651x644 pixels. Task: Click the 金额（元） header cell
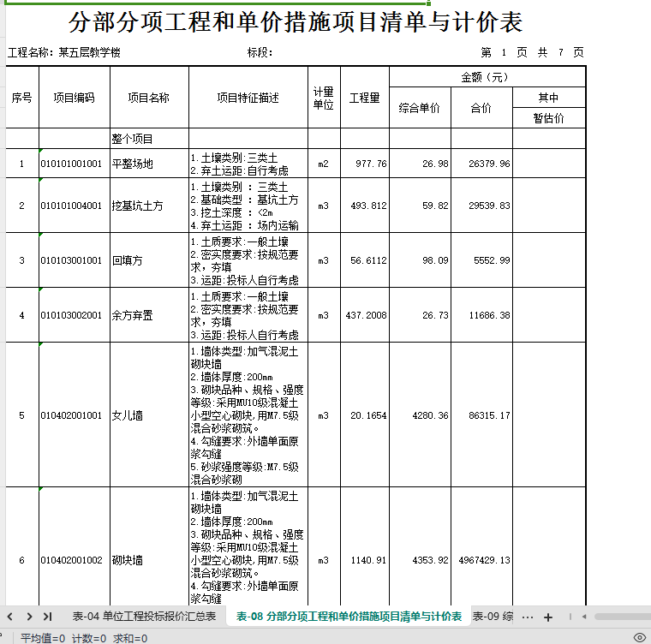(x=487, y=77)
